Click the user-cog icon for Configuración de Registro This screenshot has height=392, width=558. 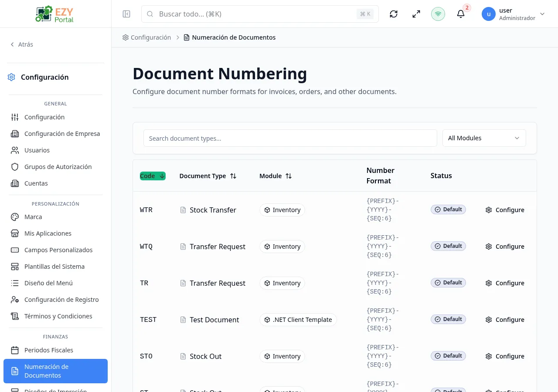(x=15, y=300)
